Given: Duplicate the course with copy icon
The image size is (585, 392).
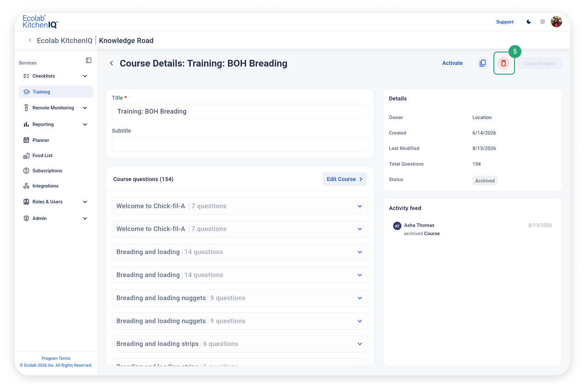Looking at the screenshot, I should click(482, 63).
